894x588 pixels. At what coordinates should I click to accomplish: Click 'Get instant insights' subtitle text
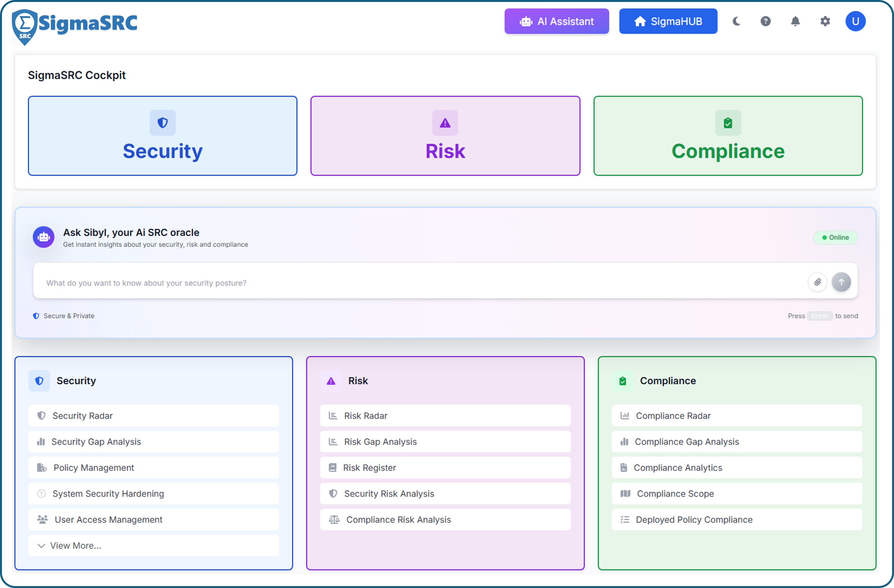pyautogui.click(x=155, y=245)
